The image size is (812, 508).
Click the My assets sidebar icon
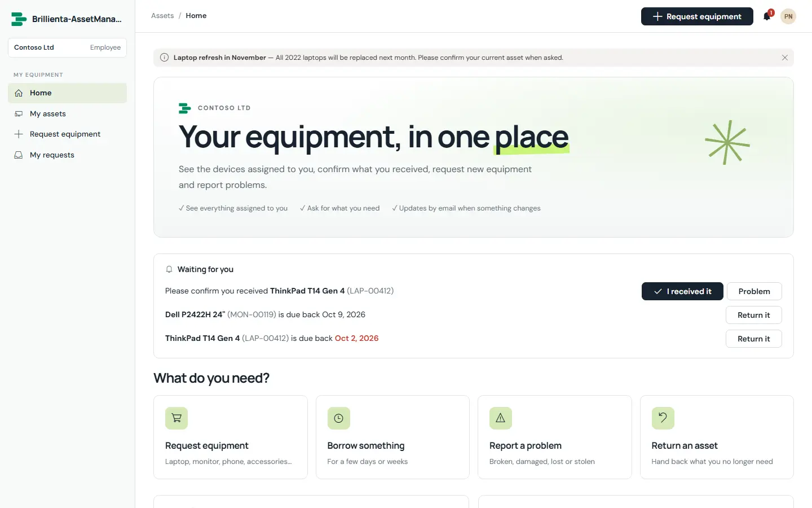[x=19, y=113]
